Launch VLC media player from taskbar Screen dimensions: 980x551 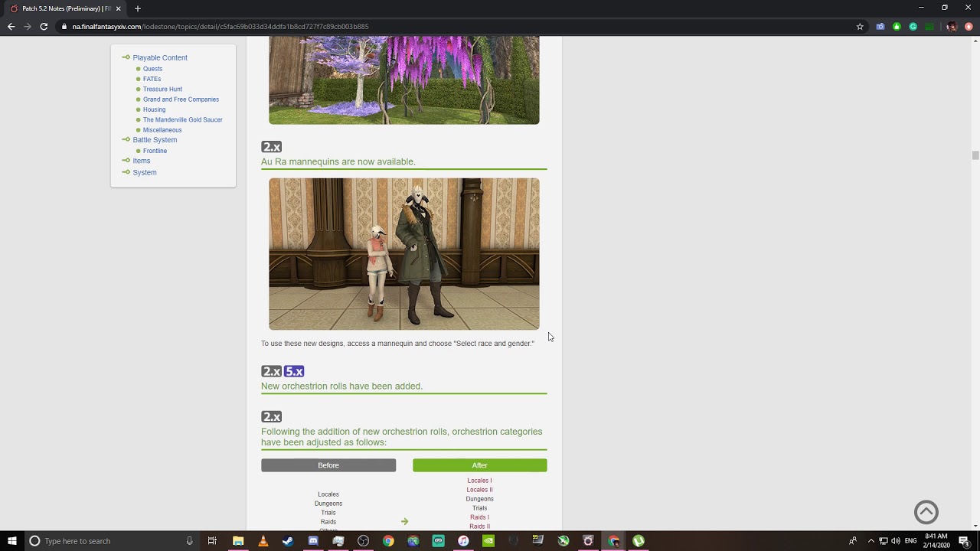coord(263,541)
